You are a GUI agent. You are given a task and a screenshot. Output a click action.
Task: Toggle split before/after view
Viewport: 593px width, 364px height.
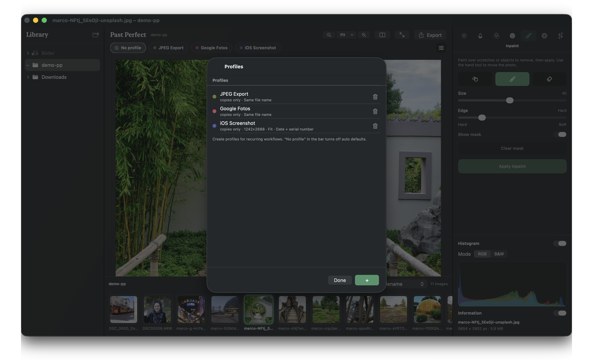382,35
